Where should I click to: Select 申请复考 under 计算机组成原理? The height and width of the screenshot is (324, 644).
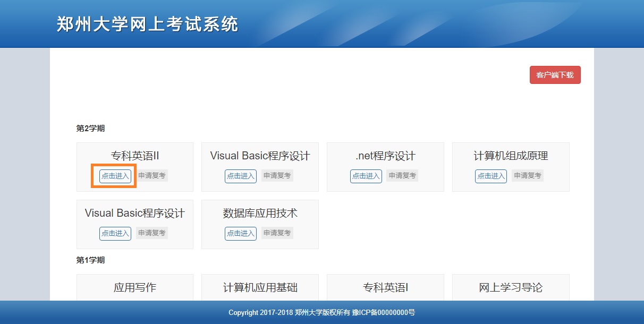tap(527, 176)
